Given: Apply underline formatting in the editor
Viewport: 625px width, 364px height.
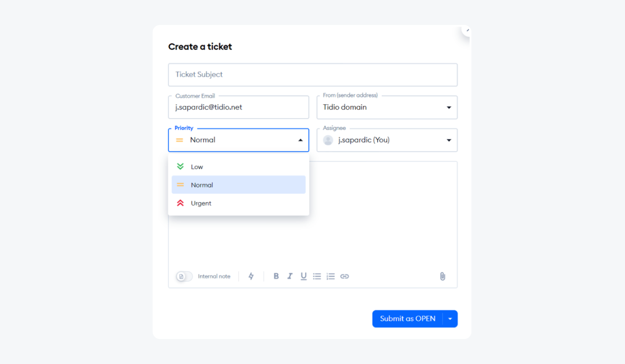Looking at the screenshot, I should point(303,276).
